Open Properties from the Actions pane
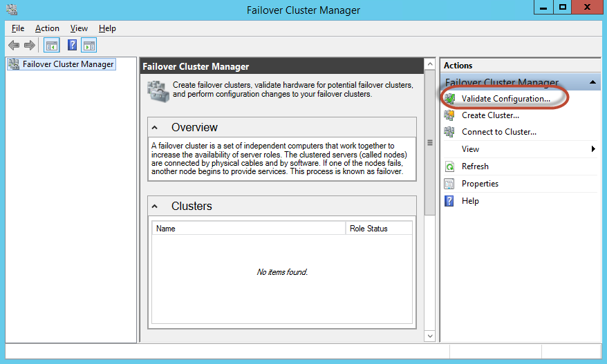Image resolution: width=607 pixels, height=364 pixels. pyautogui.click(x=480, y=184)
